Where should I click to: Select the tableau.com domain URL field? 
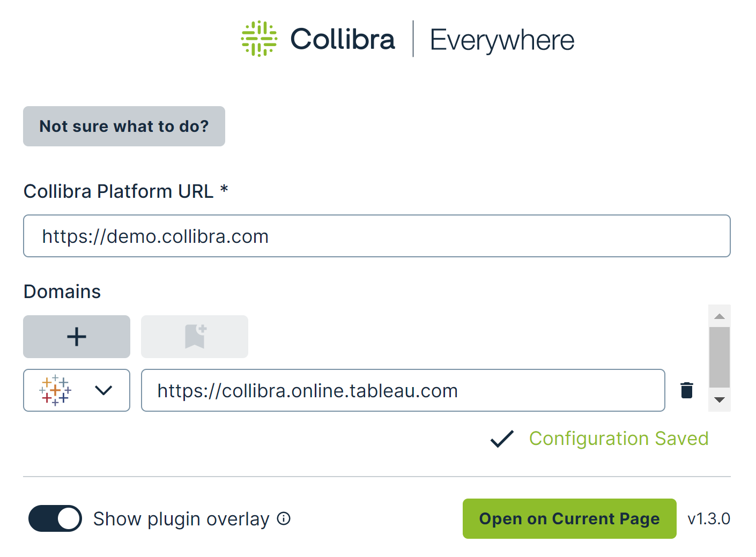(x=403, y=390)
